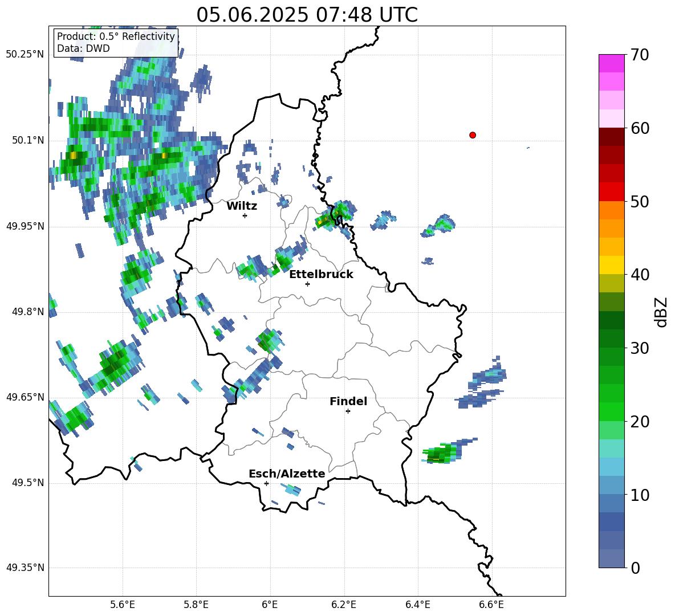Click the 40 value on the colorbar
Viewport: 675px width, 616px height.
point(640,275)
